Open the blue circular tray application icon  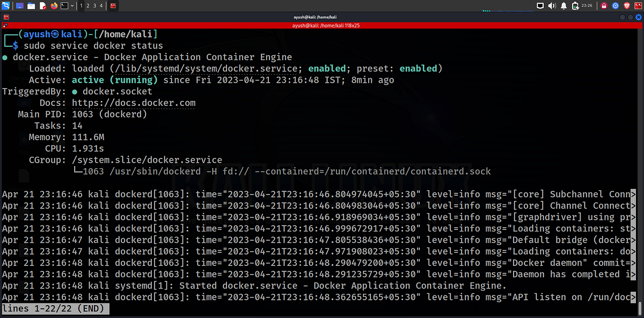(616, 6)
